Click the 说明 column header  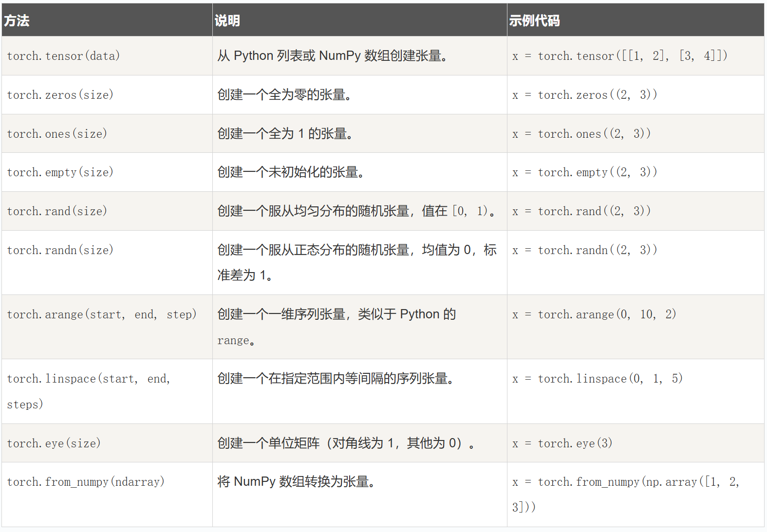click(x=227, y=20)
